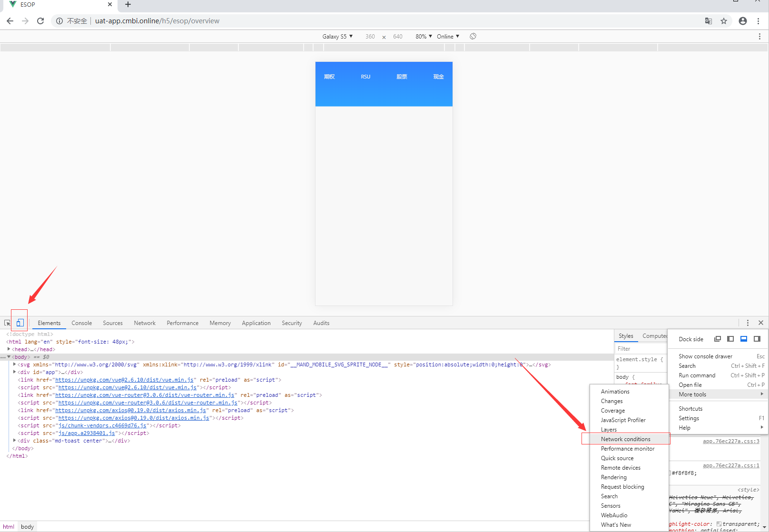Screen dimensions: 769x532
Task: Expand the head element node
Action: tap(9, 349)
